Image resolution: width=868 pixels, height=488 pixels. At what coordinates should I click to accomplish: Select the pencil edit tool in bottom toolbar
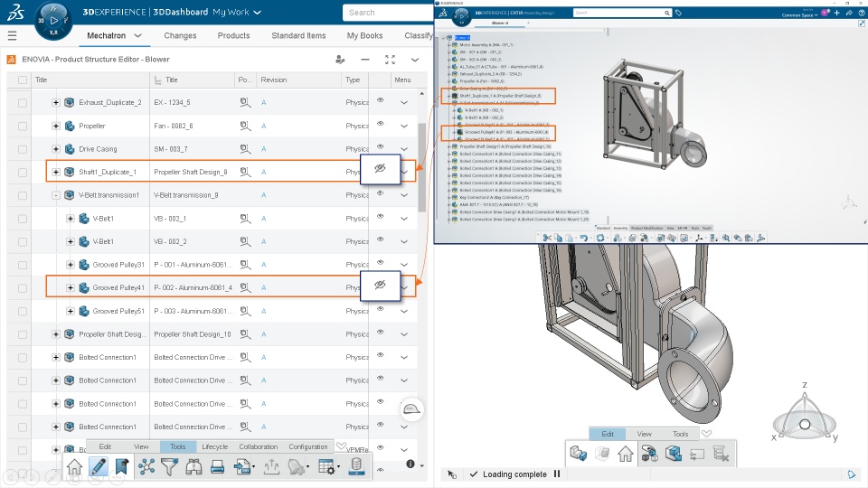click(x=98, y=467)
